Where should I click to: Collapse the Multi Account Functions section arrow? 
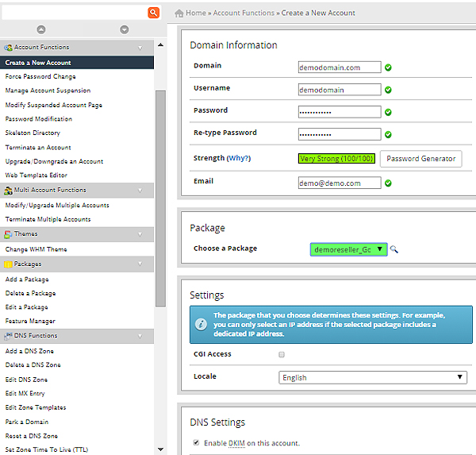click(x=140, y=191)
